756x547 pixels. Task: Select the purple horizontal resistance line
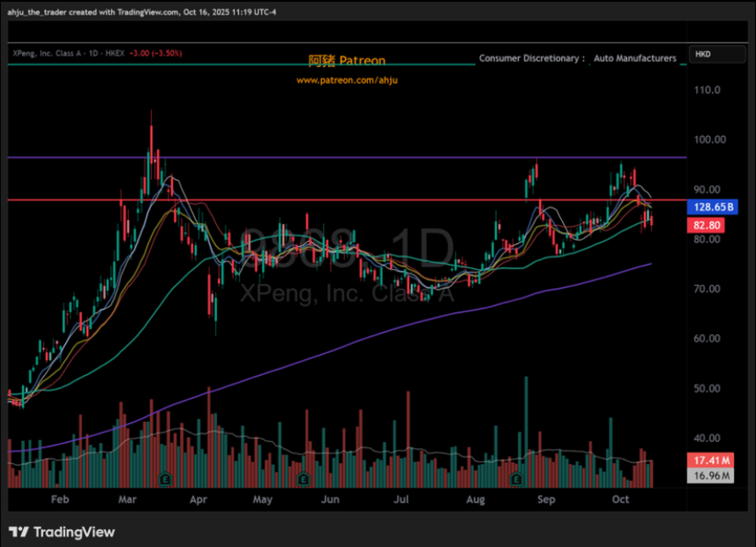[315, 158]
